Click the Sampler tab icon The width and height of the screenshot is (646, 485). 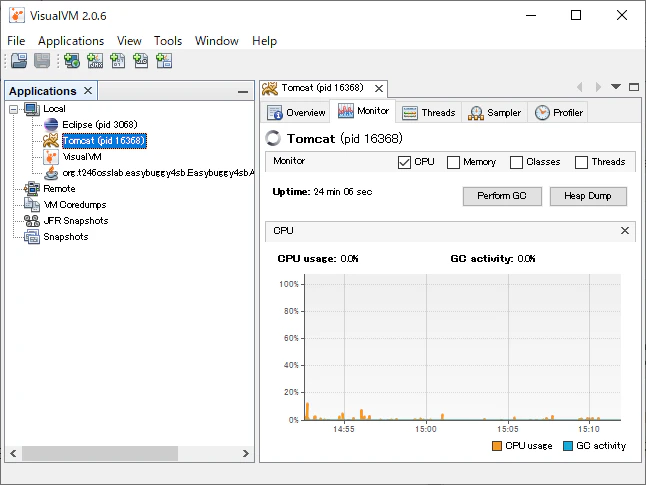[x=475, y=112]
